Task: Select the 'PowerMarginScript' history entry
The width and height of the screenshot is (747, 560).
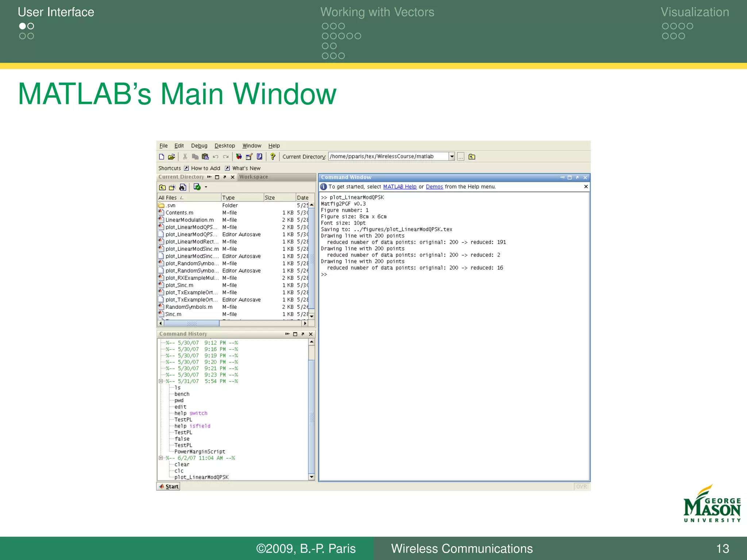Action: point(200,452)
